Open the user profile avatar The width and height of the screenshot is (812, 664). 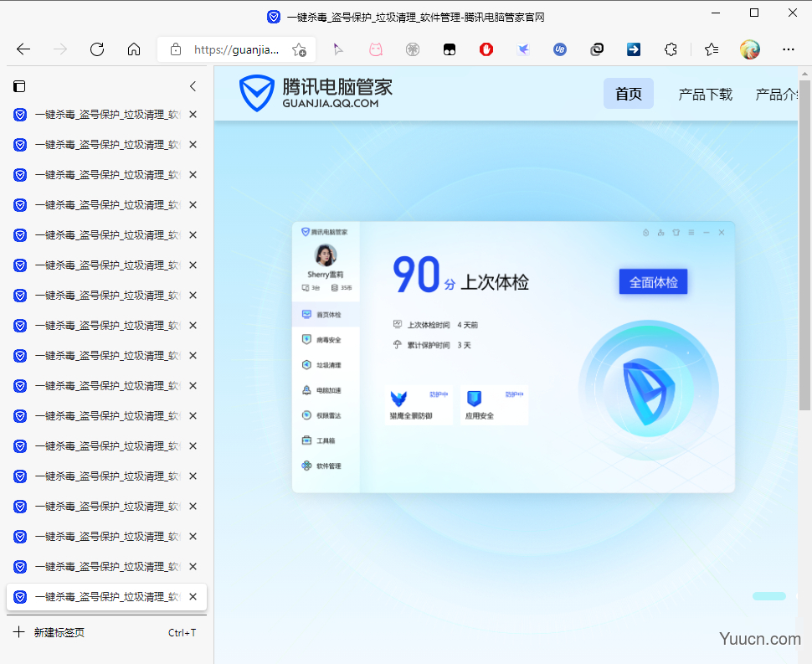(x=749, y=49)
